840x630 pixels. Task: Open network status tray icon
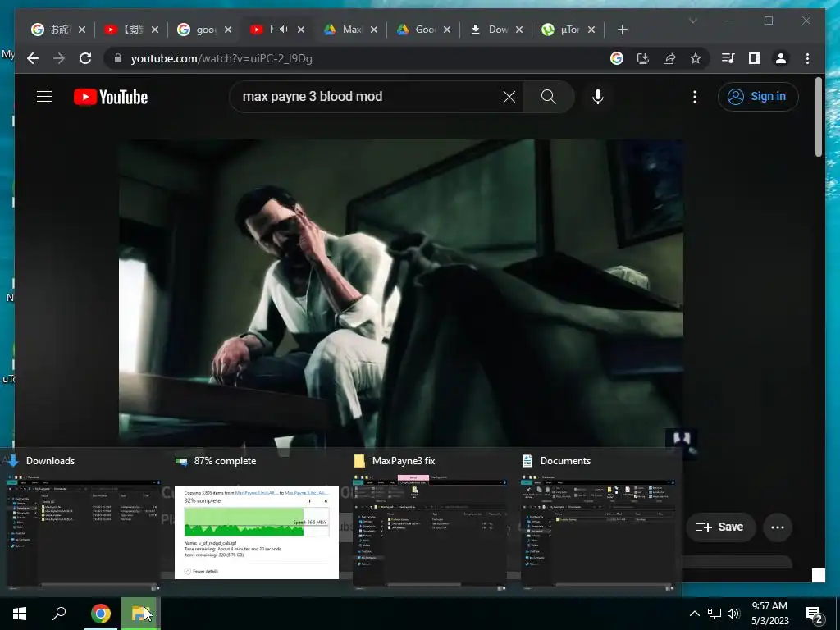point(714,614)
